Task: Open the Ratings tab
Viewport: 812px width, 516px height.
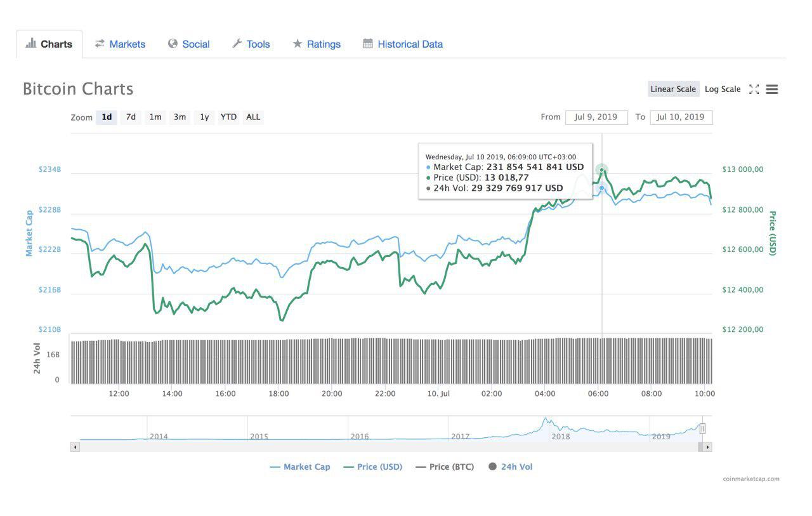Action: 316,44
